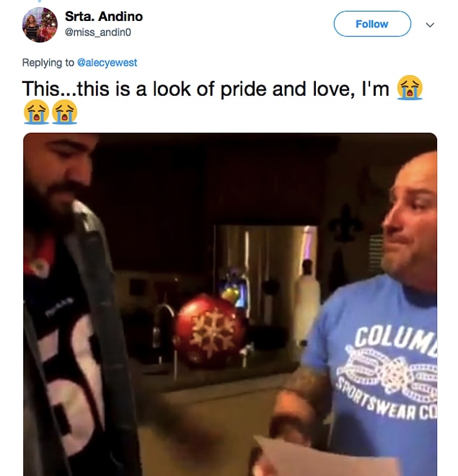This screenshot has width=458, height=476.
Task: Click the "Replying to" label
Action: pos(48,63)
